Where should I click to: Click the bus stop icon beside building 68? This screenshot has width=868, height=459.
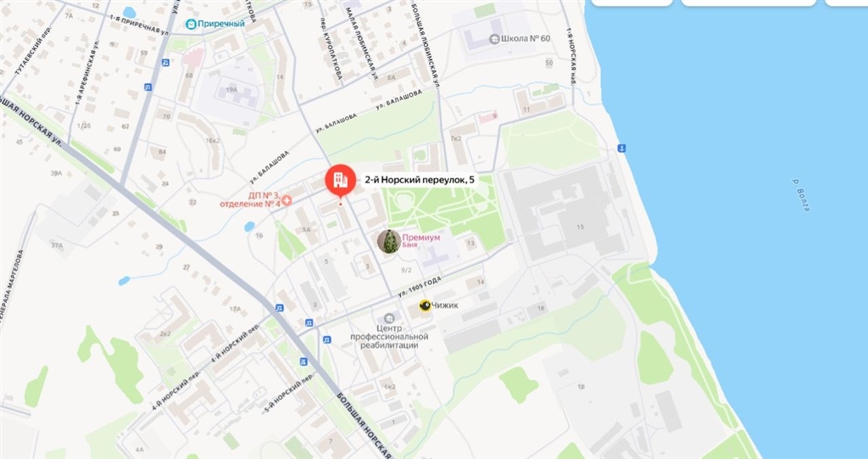pos(165,63)
